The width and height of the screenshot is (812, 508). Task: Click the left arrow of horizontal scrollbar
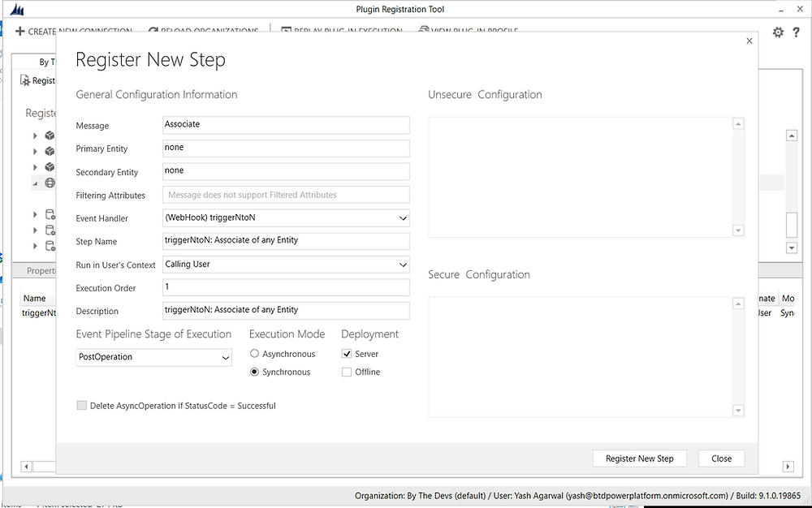[x=26, y=467]
